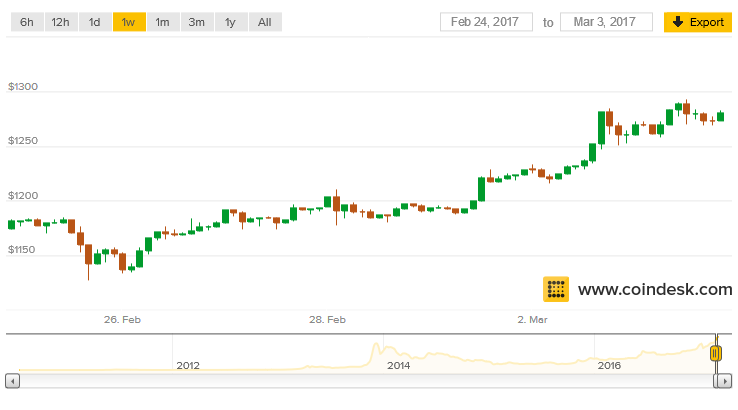
Task: Click the navigator right scroll arrow
Action: [x=725, y=380]
